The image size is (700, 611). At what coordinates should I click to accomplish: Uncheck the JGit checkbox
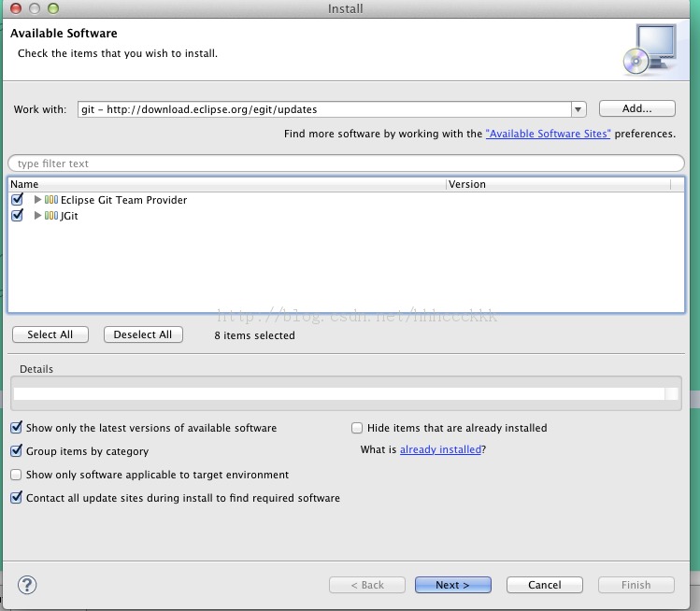[x=18, y=215]
